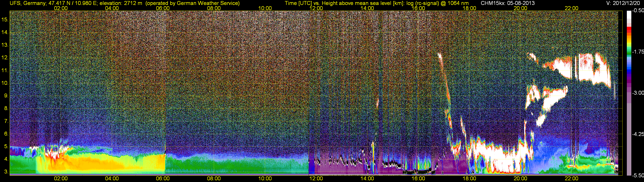The width and height of the screenshot is (644, 182).
Task: Click the color scale value "-3.00"
Action: [638, 93]
